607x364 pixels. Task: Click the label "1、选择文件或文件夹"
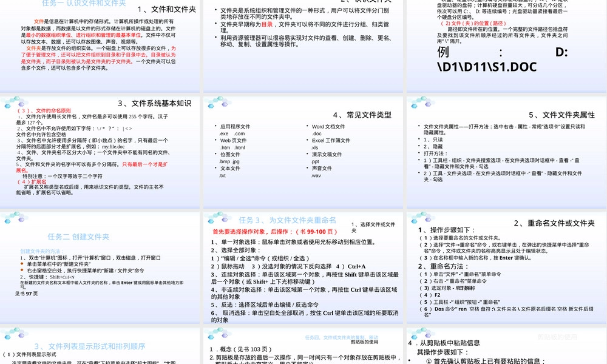point(373,227)
